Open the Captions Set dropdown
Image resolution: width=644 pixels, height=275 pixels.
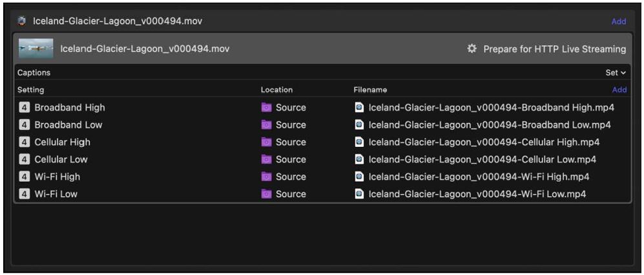(x=615, y=73)
